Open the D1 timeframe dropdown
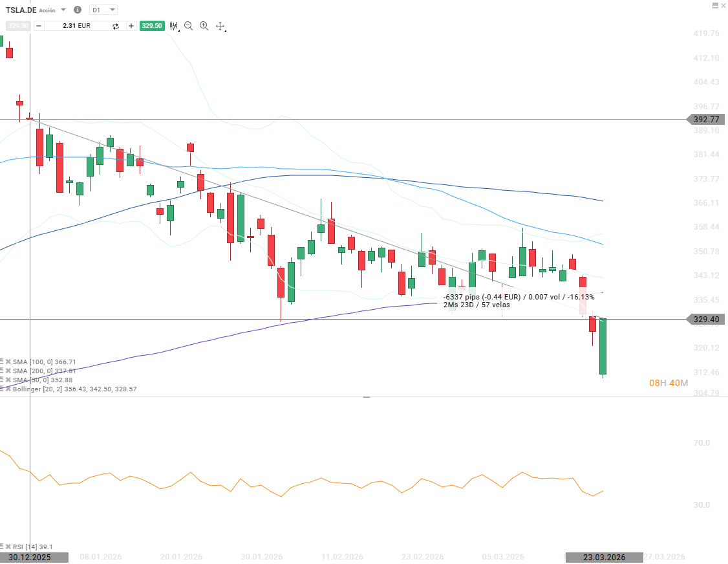The width and height of the screenshot is (728, 564). click(102, 10)
